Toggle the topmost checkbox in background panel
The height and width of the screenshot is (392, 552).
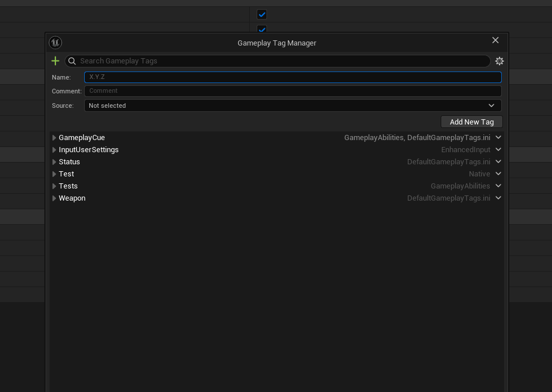click(261, 14)
